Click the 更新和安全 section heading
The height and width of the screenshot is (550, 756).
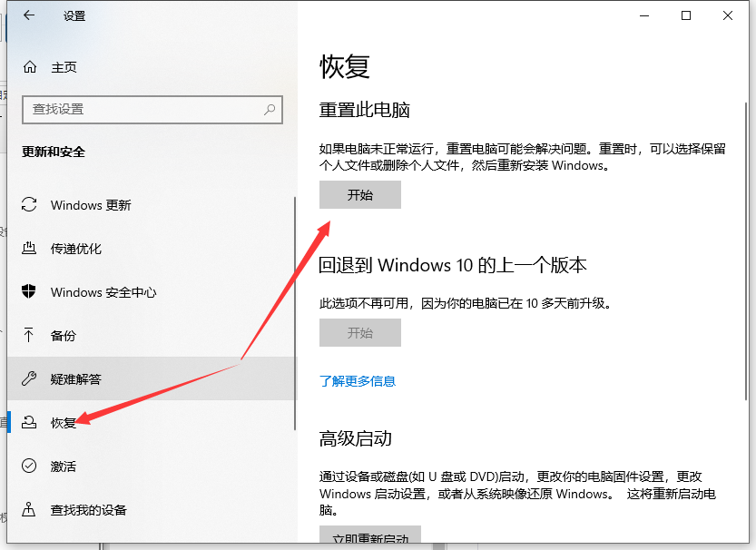pyautogui.click(x=53, y=152)
